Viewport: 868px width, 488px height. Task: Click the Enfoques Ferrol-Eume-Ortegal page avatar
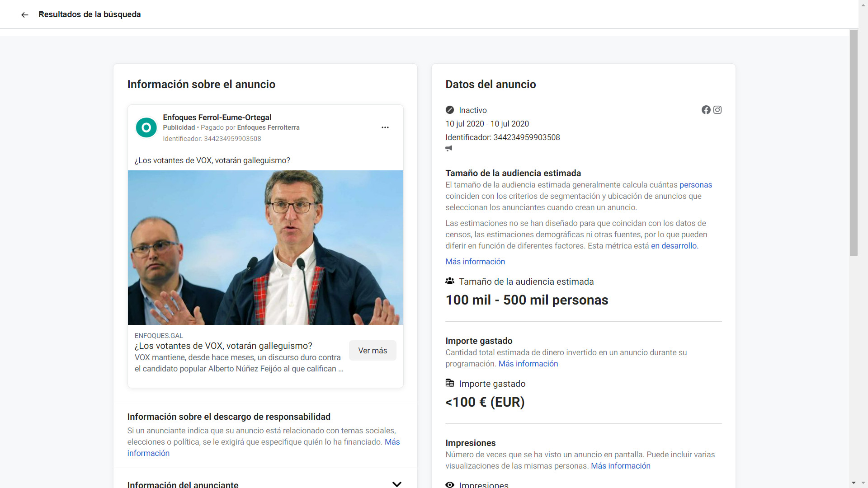[x=146, y=128]
